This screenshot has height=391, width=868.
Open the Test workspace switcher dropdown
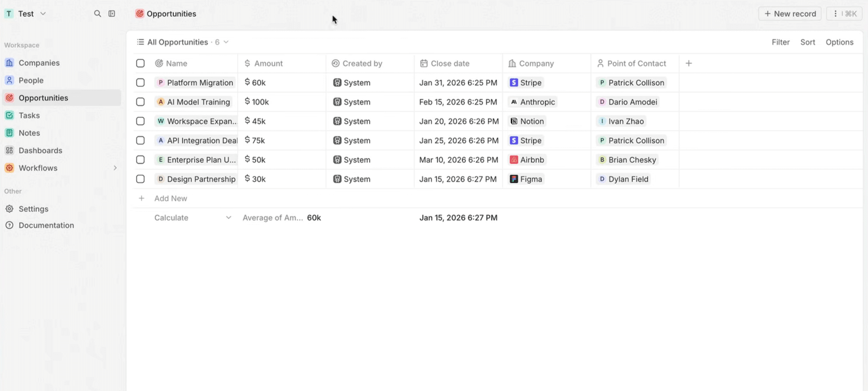coord(25,14)
